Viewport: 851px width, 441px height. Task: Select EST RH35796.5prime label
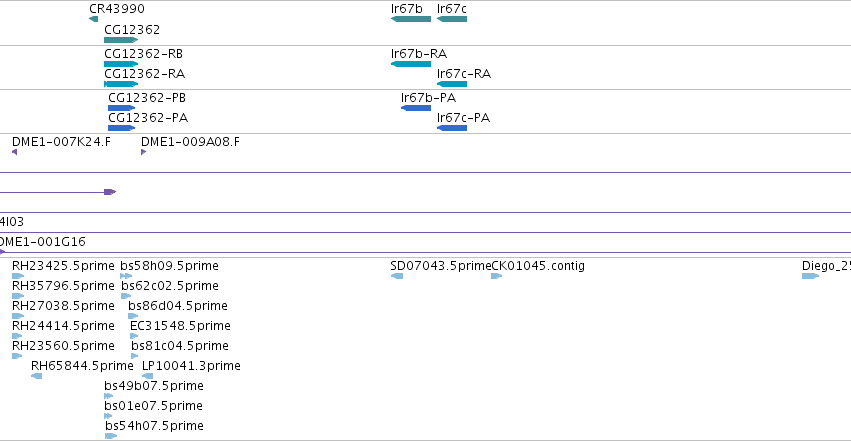click(63, 286)
